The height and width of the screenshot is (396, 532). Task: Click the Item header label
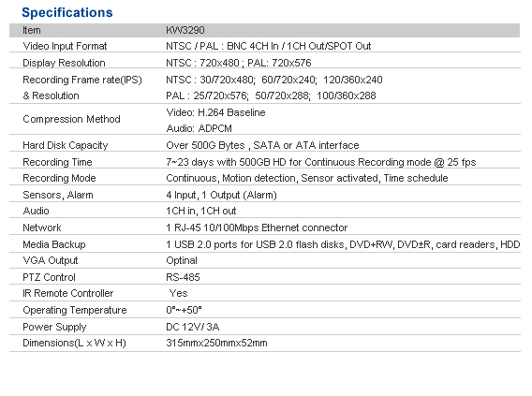coord(32,30)
